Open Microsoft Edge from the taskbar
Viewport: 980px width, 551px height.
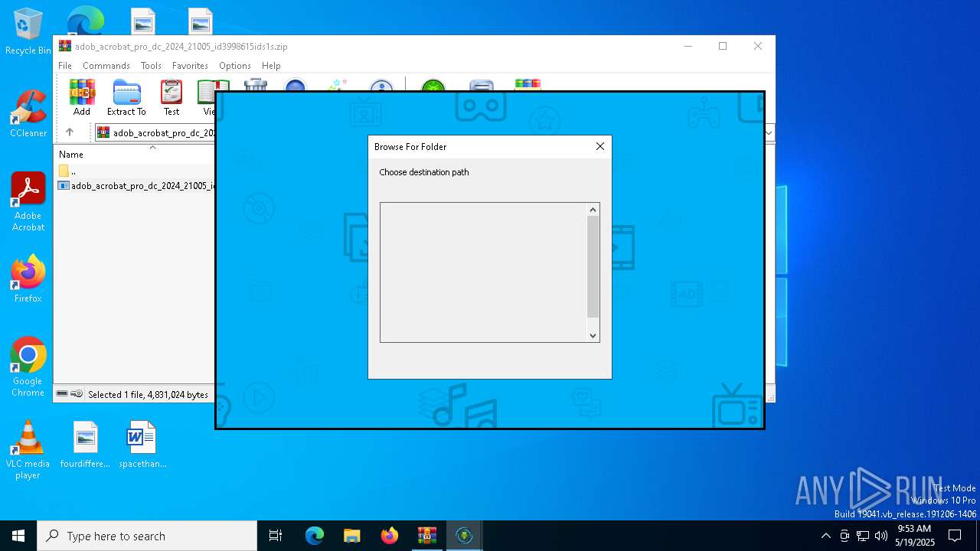(315, 536)
